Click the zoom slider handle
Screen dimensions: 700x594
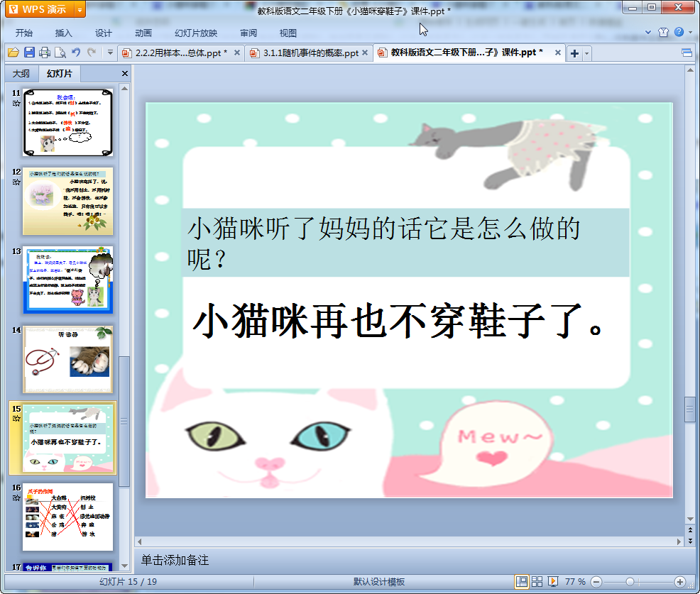coord(630,581)
